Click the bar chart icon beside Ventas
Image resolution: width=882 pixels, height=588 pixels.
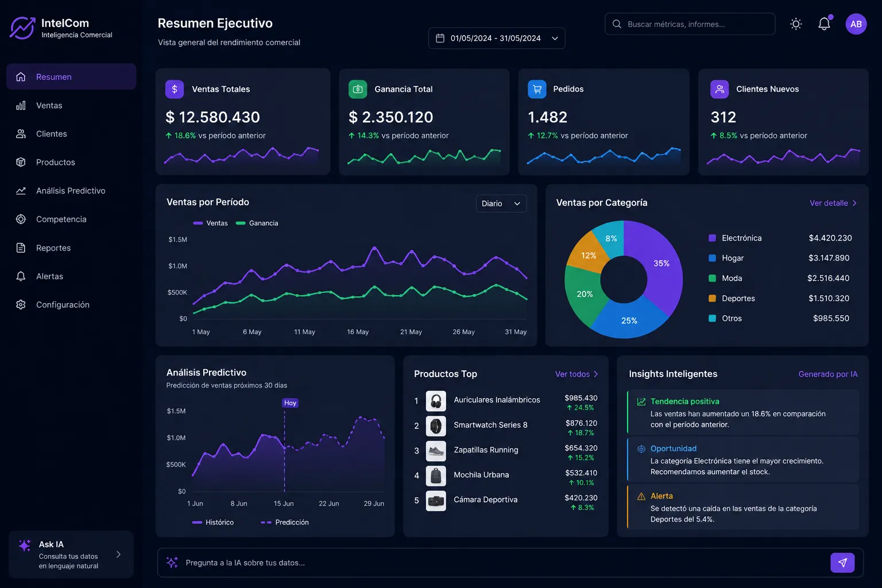tap(21, 106)
